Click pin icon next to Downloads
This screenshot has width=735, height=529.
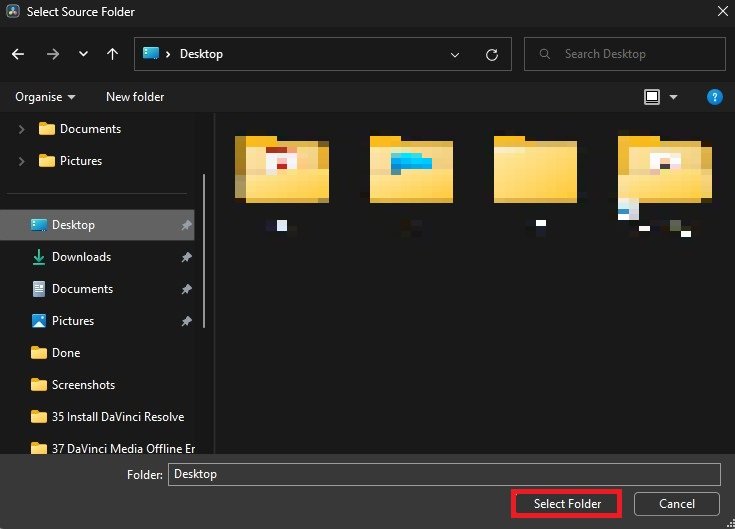coord(186,257)
